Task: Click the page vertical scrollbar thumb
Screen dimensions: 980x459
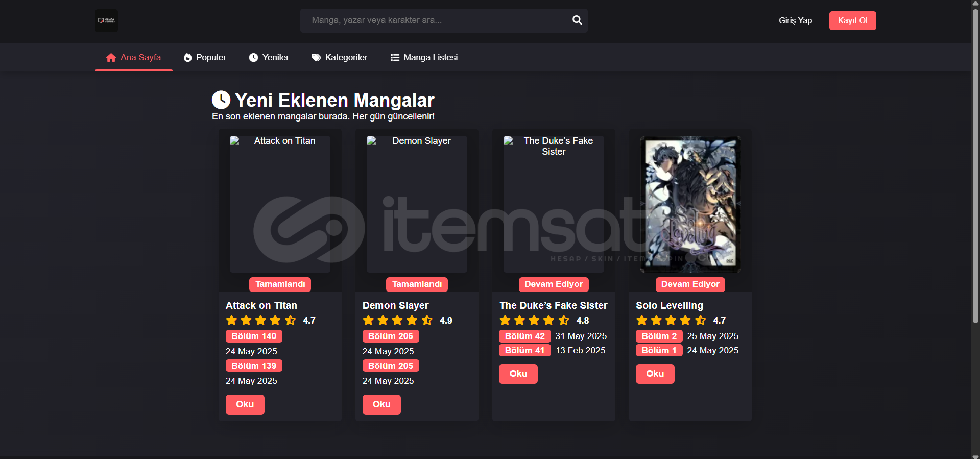Action: [x=975, y=166]
